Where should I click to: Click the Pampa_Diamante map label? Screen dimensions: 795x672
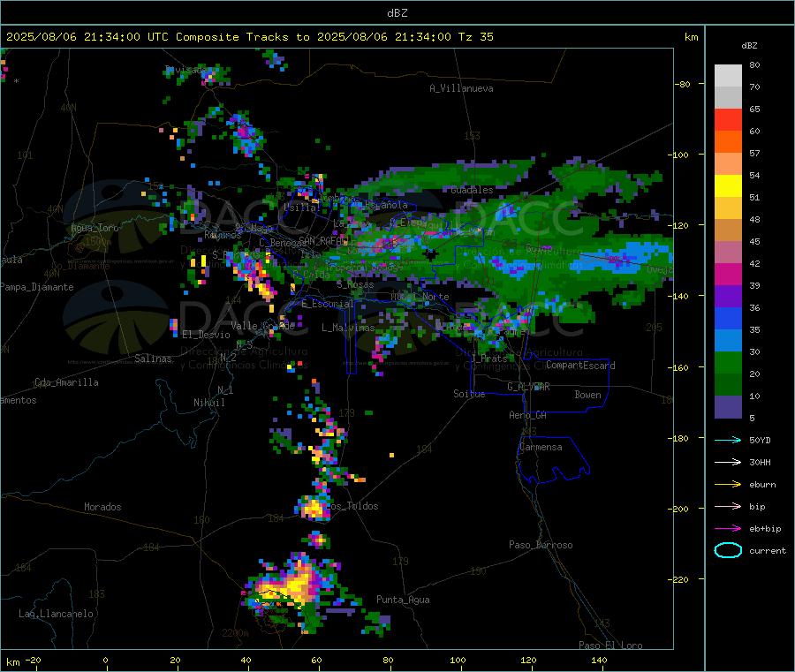pyautogui.click(x=37, y=287)
